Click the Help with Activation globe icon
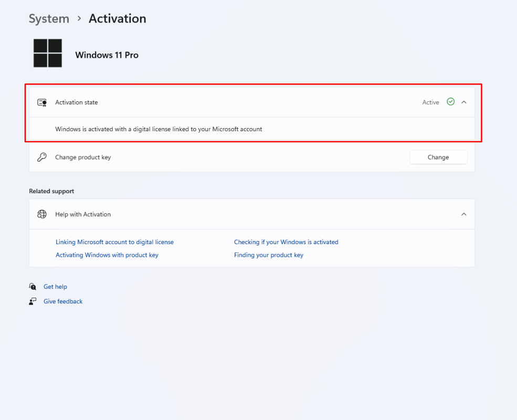This screenshot has width=517, height=420. tap(42, 214)
